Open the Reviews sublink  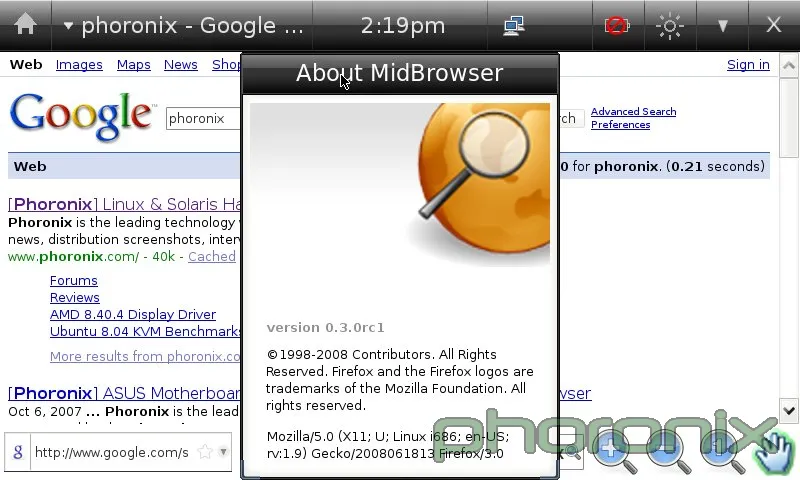click(x=74, y=297)
